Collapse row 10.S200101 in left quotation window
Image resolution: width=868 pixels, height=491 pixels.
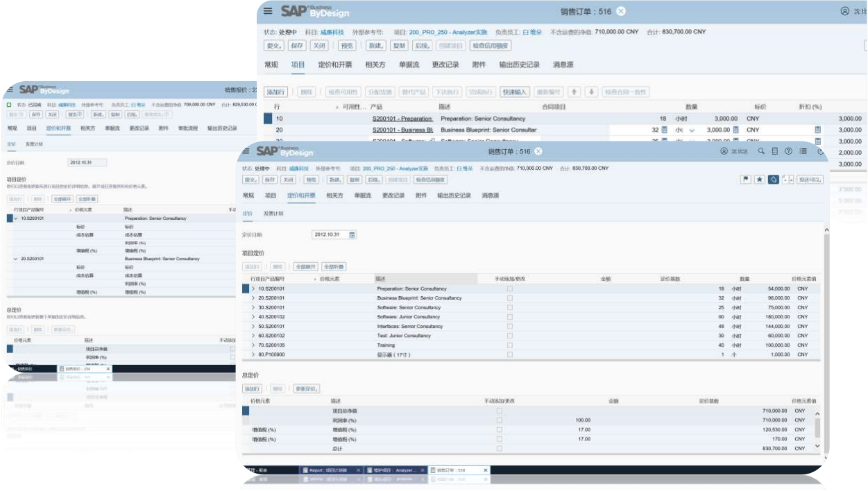[x=16, y=218]
